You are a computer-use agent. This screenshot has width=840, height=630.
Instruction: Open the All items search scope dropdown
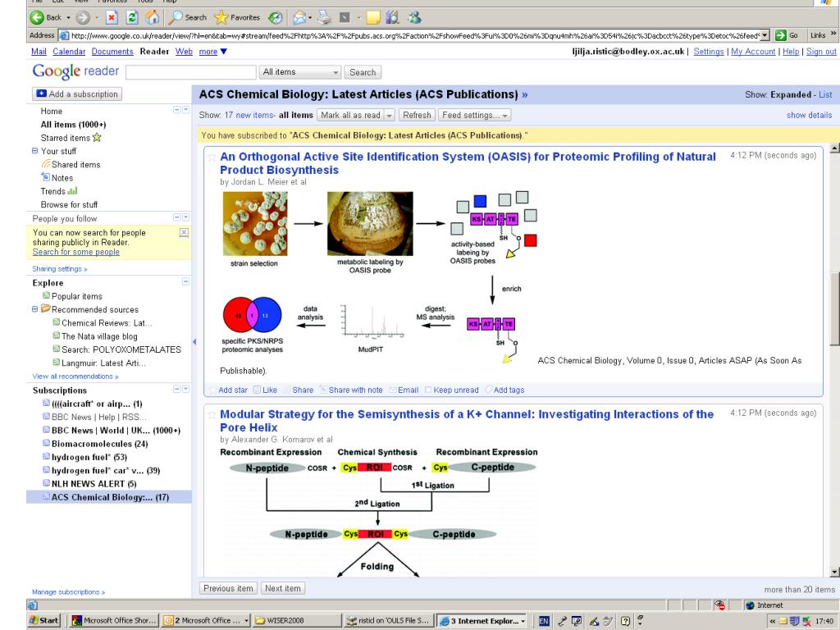point(300,72)
